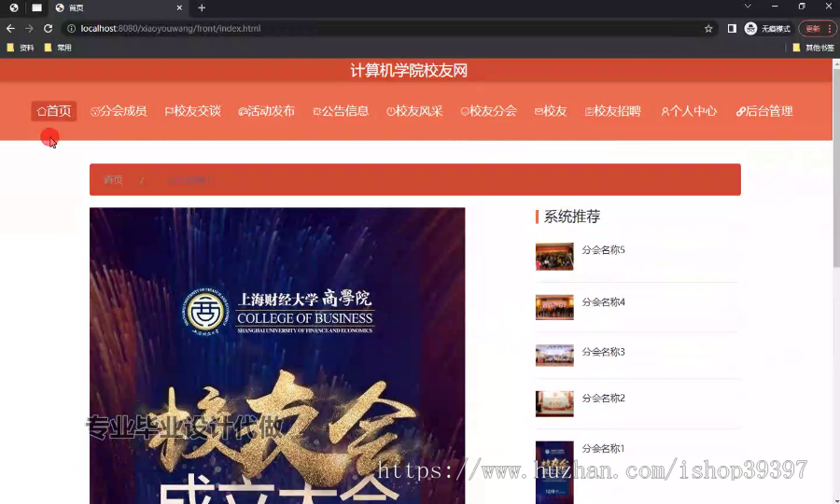Open the 校友分会 navigation item
Viewport: 840px width, 504px height.
pos(488,111)
